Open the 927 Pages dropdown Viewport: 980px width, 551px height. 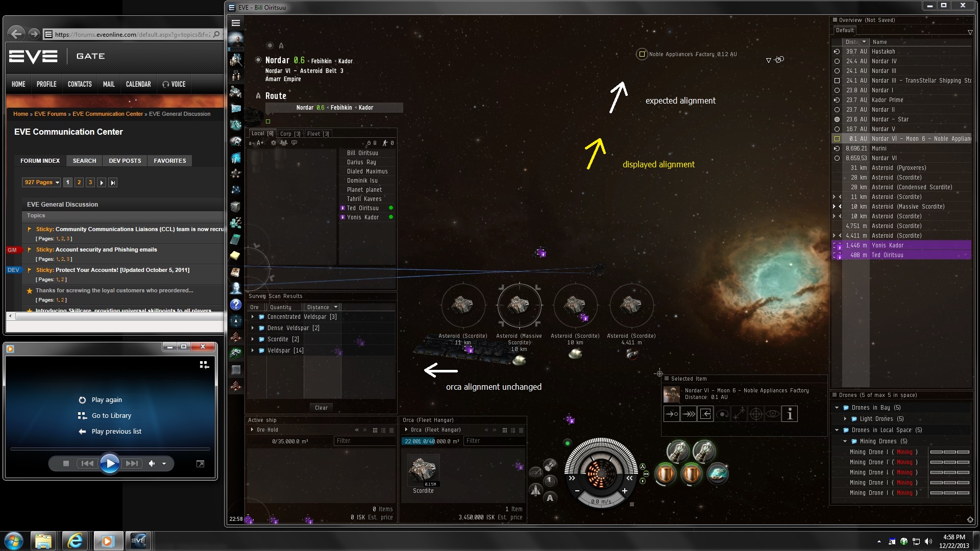[x=41, y=182]
